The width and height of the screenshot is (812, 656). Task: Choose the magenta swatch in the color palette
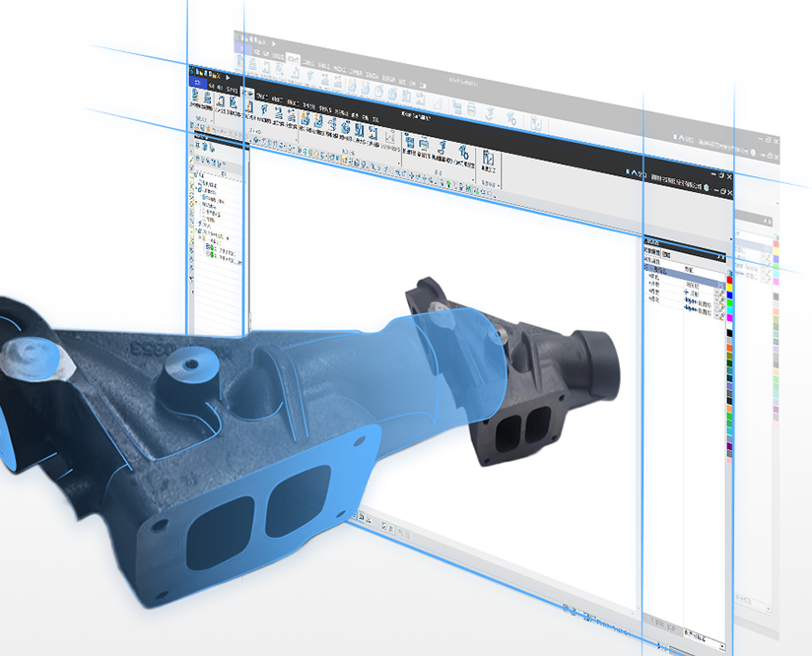point(729,317)
